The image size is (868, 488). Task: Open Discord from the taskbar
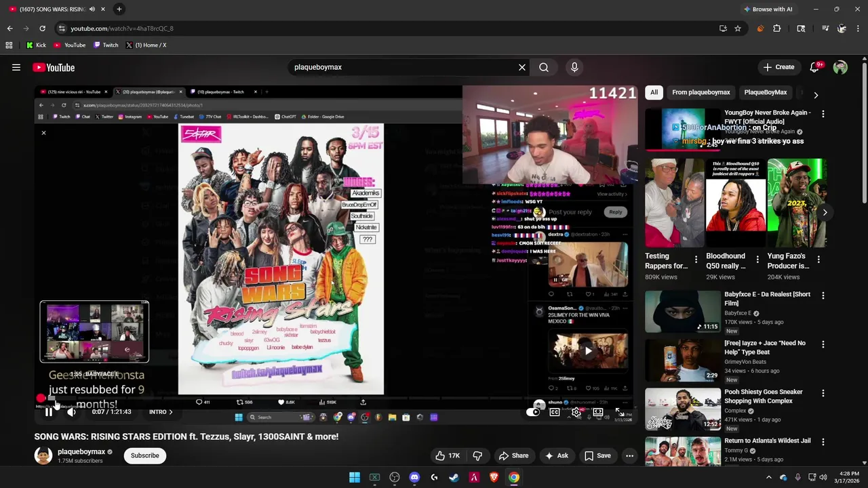click(414, 477)
